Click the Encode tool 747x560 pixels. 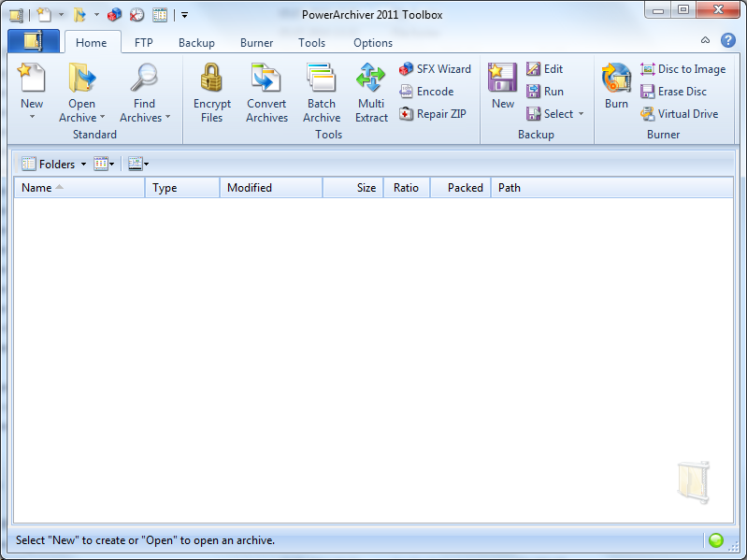pyautogui.click(x=426, y=92)
